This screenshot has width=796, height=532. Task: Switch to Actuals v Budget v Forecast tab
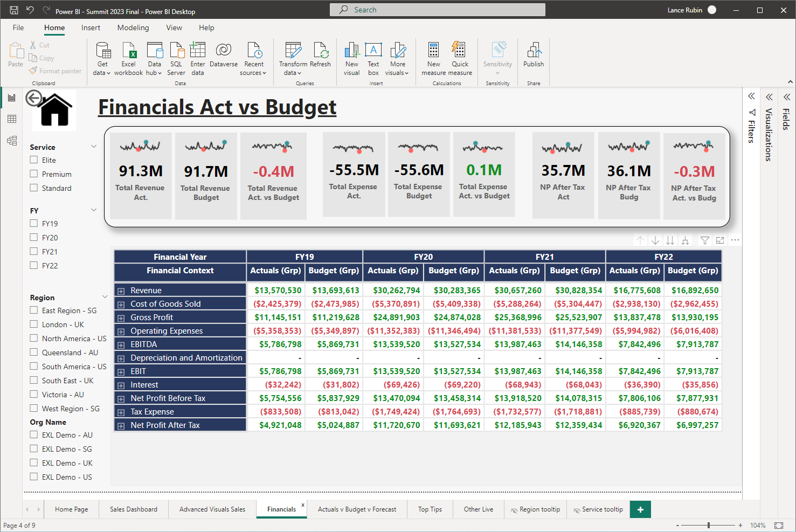coord(357,509)
